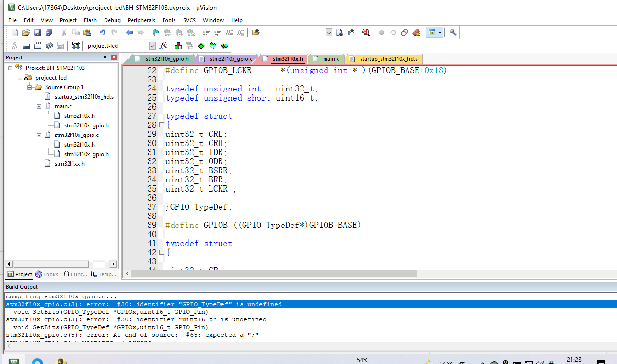Rebuild all target files icon
The height and width of the screenshot is (364, 617).
click(x=37, y=46)
